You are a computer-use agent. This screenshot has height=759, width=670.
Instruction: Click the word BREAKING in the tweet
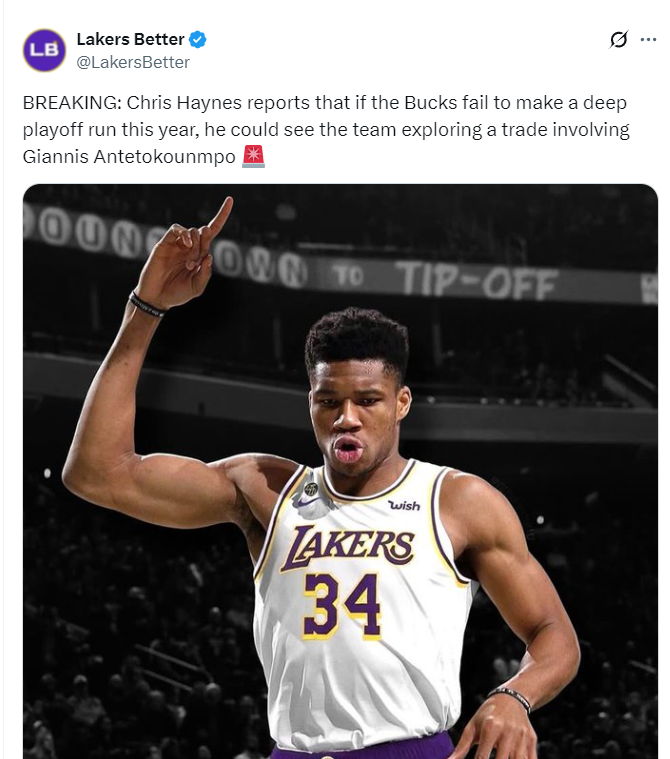[72, 103]
